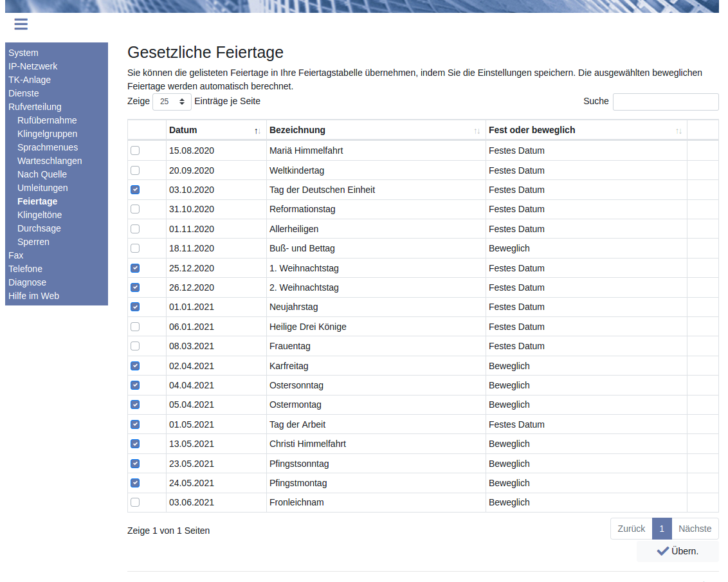
Task: Click the Zurück pagination button
Action: pos(631,529)
